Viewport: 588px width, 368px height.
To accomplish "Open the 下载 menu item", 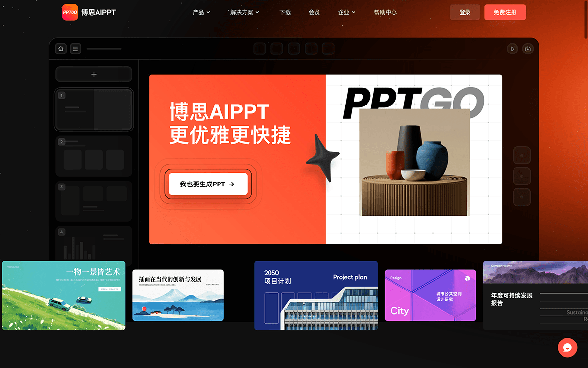I will 285,12.
